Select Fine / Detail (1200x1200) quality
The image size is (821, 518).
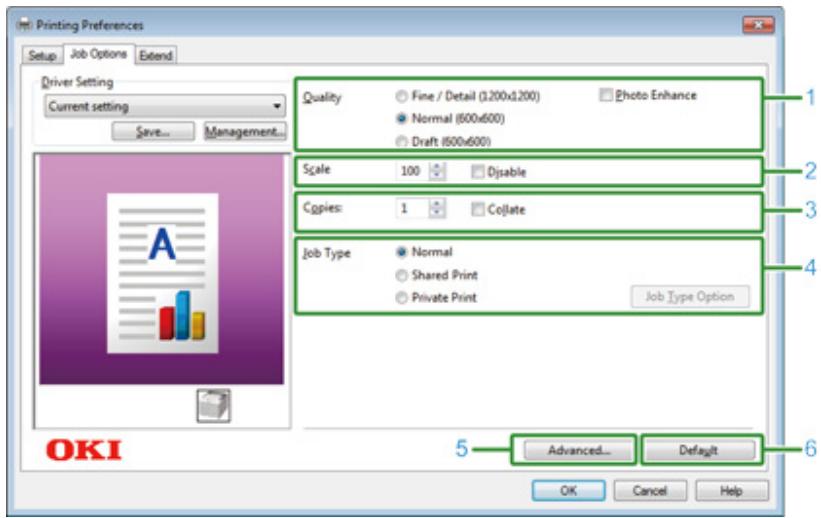401,96
